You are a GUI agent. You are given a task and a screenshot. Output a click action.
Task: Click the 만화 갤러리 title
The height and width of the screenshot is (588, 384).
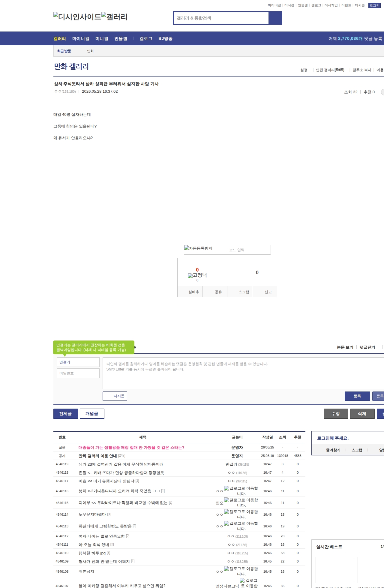coord(71,67)
